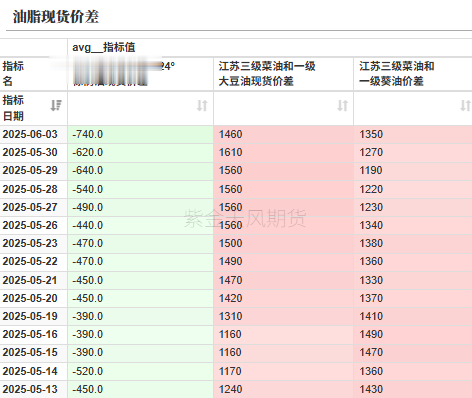Select date row 2025-05-19
472x398 pixels.
pyautogui.click(x=33, y=316)
